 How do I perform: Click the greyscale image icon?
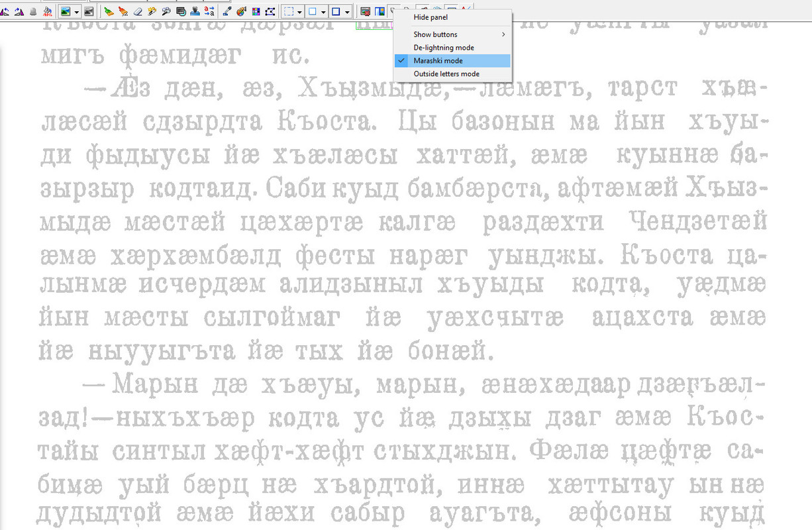pos(89,12)
